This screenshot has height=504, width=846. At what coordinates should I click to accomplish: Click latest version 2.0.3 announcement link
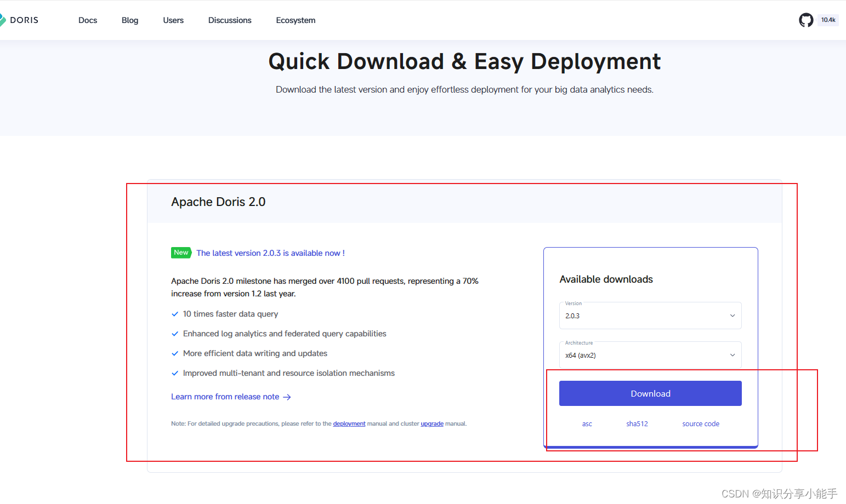click(270, 253)
